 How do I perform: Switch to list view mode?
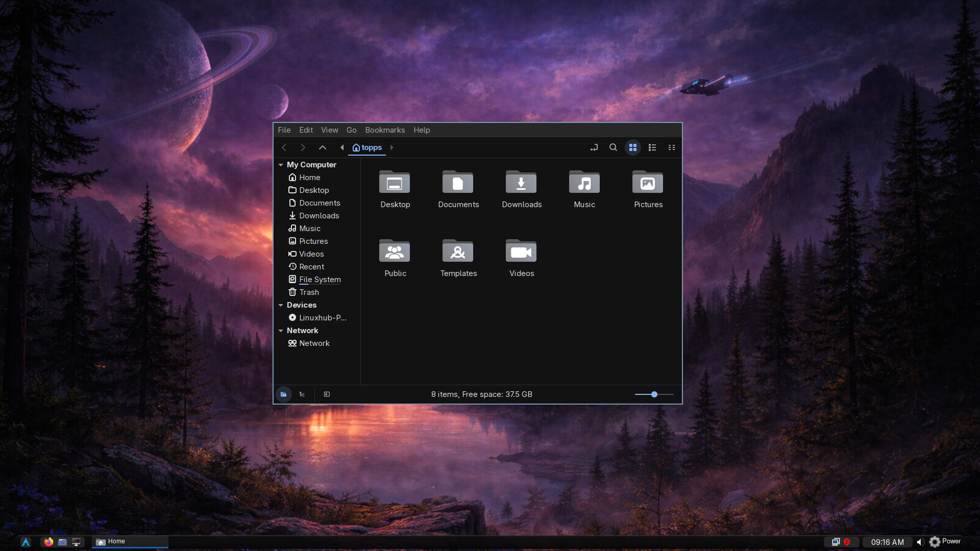(652, 147)
